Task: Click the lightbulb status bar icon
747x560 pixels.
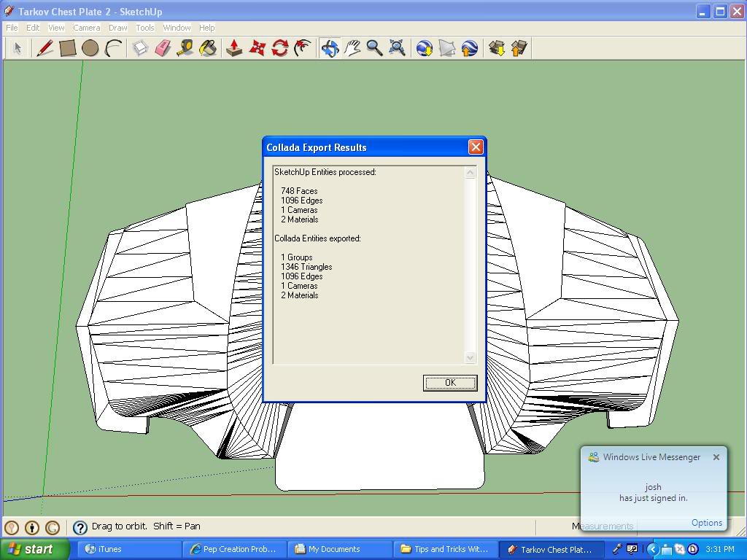Action: 12,527
